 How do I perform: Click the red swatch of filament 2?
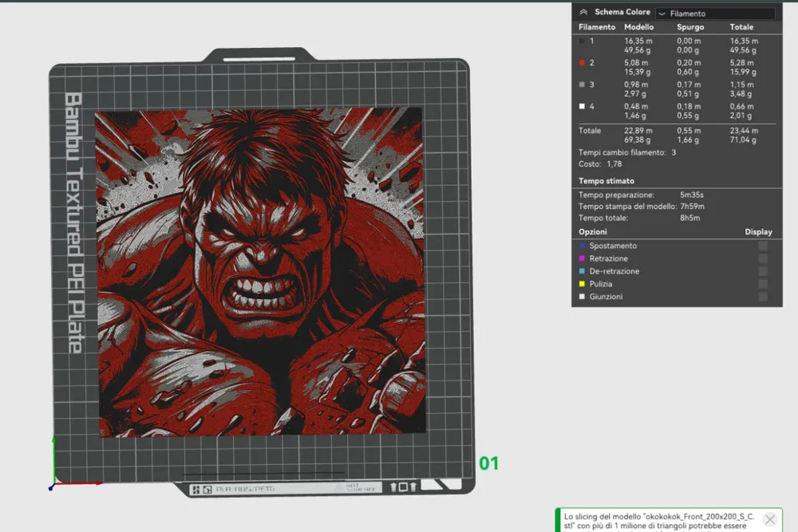click(582, 62)
